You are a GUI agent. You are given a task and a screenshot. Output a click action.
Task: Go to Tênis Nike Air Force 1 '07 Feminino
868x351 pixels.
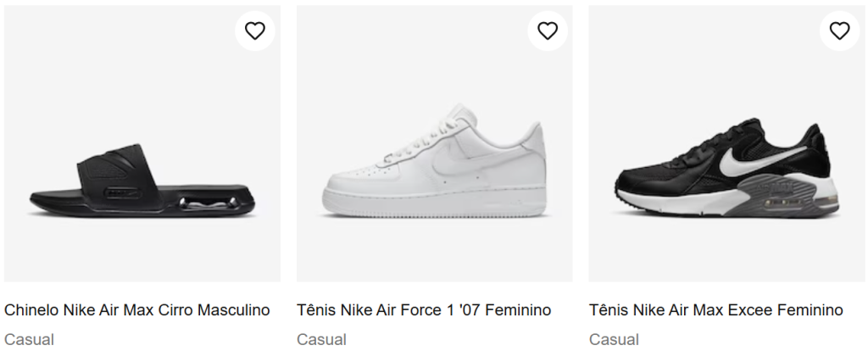click(x=424, y=310)
